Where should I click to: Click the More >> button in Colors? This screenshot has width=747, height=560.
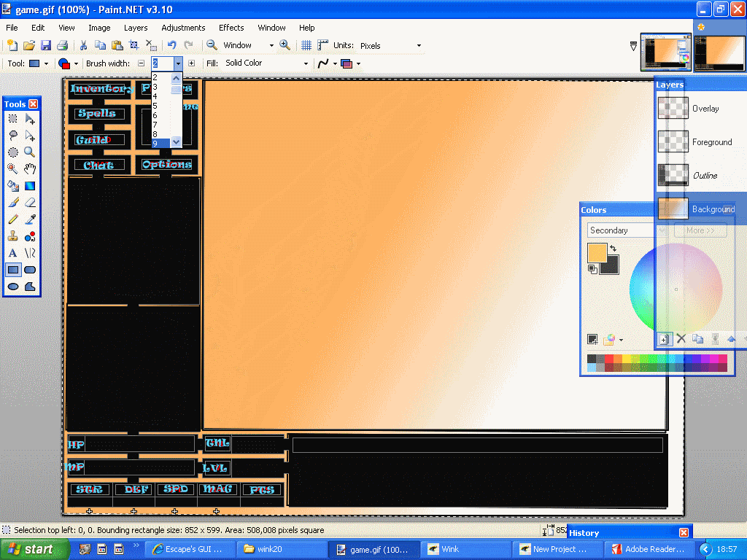pos(700,230)
